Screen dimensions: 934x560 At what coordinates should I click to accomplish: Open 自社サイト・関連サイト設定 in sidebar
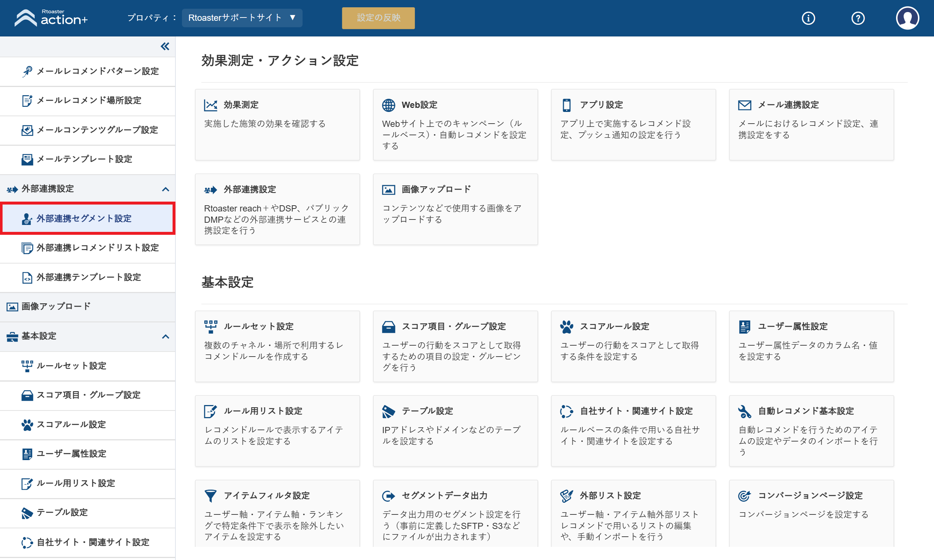coord(88,542)
